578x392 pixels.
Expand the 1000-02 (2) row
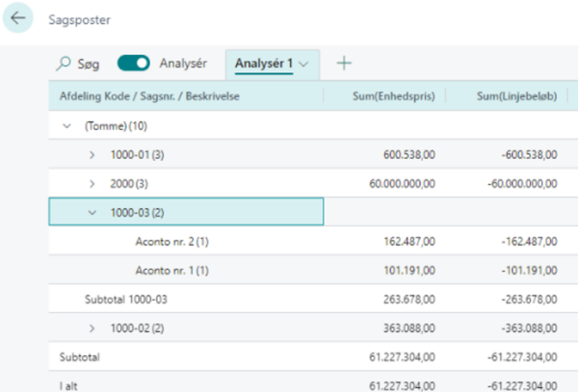click(92, 327)
